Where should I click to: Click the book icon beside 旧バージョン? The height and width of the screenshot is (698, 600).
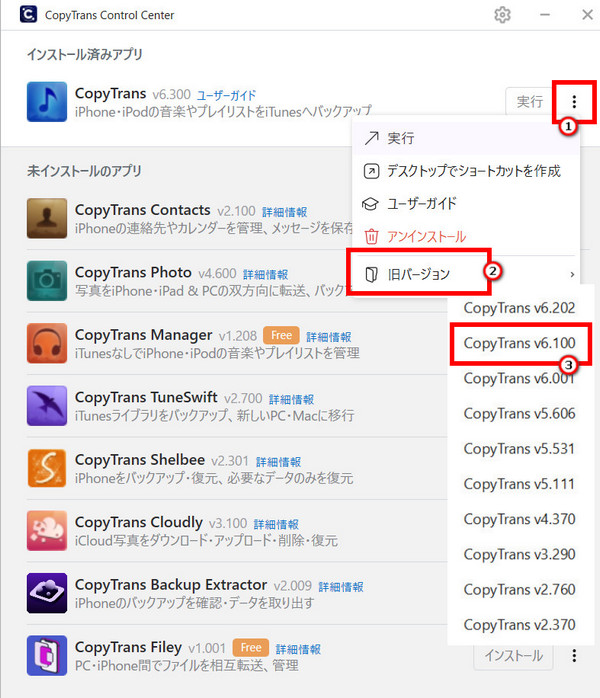[371, 274]
